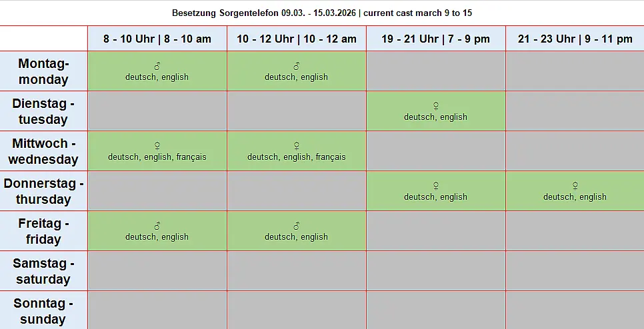Image resolution: width=644 pixels, height=329 pixels.
Task: Click female symbol in Tuesday 19-21 Uhr slot
Action: pyautogui.click(x=436, y=106)
